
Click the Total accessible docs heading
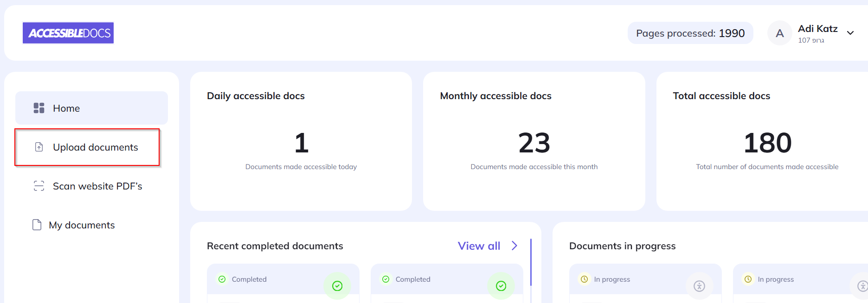[x=721, y=96]
